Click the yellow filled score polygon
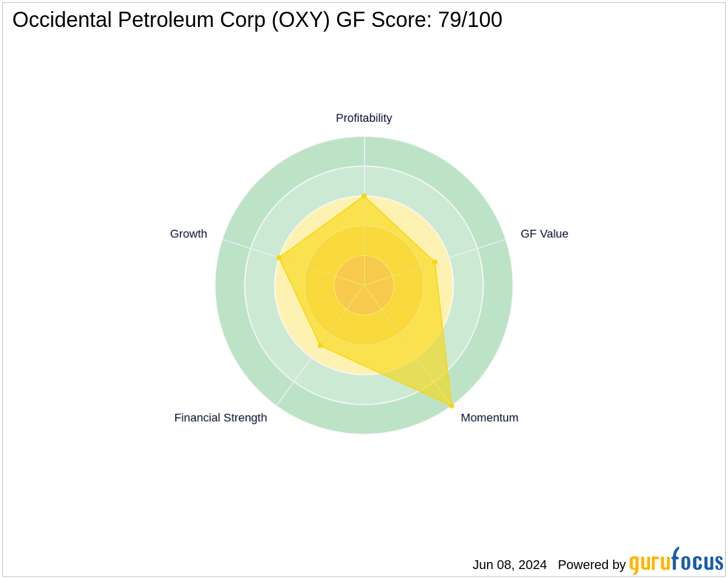This screenshot has height=579, width=728. coord(410,328)
